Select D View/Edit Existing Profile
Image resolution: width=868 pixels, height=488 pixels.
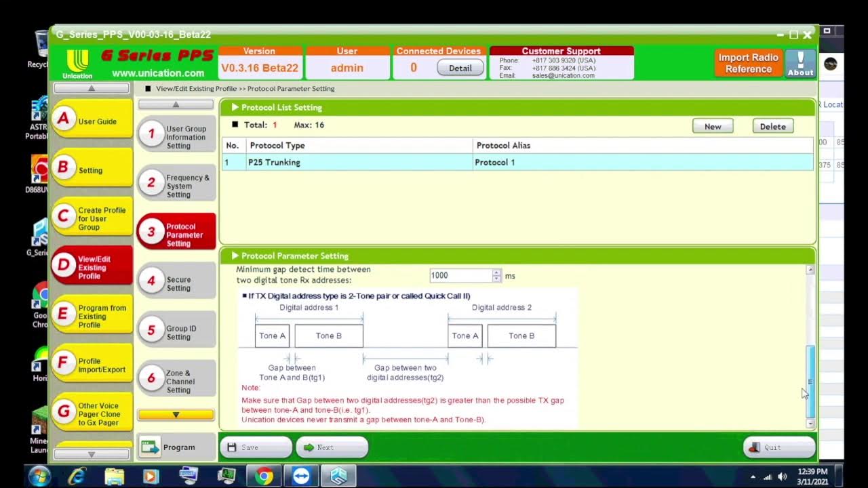[x=92, y=266]
